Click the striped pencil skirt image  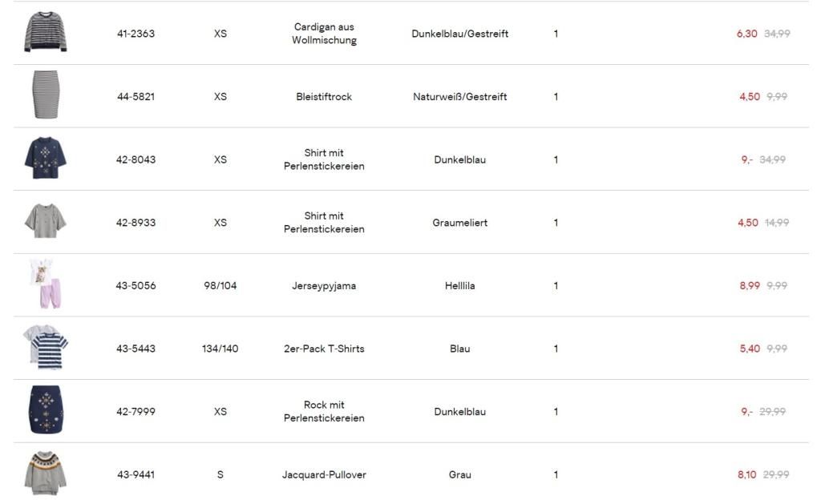coord(46,95)
